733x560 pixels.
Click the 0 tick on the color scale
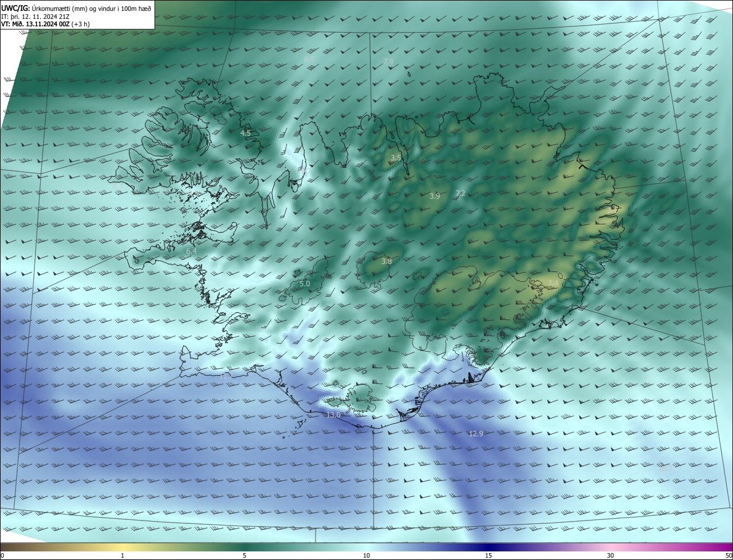[x=2, y=555]
